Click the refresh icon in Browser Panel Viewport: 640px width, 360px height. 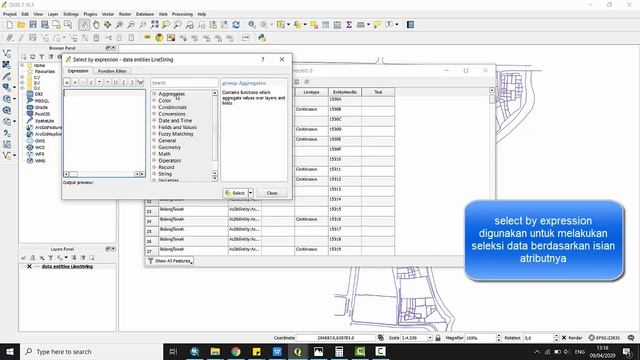tap(33, 57)
